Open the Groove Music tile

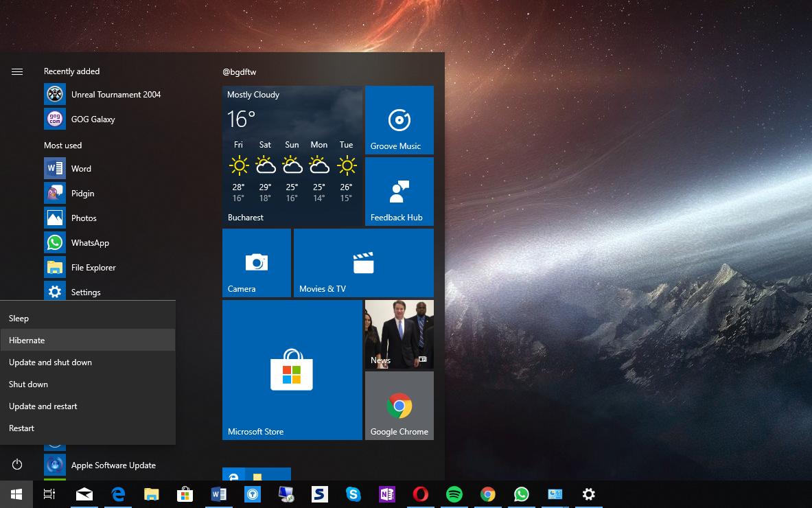click(399, 120)
